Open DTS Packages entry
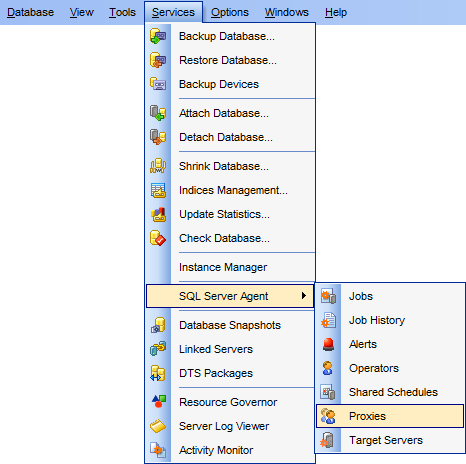The height and width of the screenshot is (464, 466). tap(230, 373)
